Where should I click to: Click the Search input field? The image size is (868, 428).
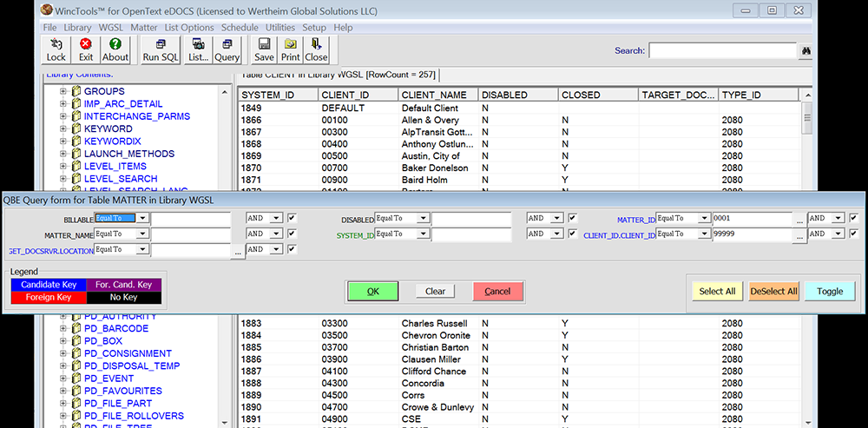tap(722, 50)
